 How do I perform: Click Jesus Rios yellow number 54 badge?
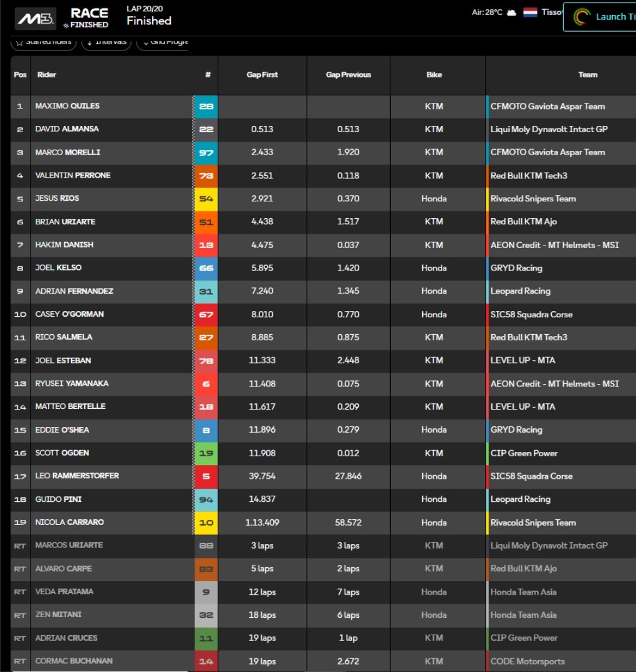coord(206,199)
